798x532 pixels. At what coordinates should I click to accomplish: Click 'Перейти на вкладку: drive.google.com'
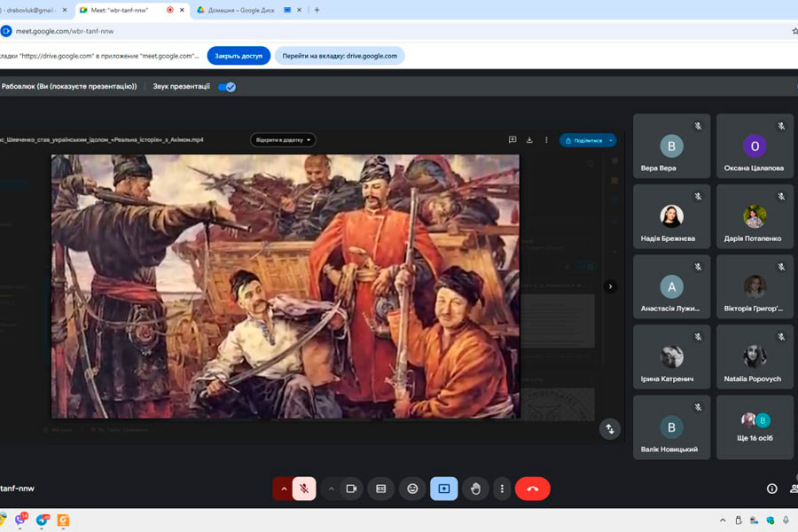[340, 55]
